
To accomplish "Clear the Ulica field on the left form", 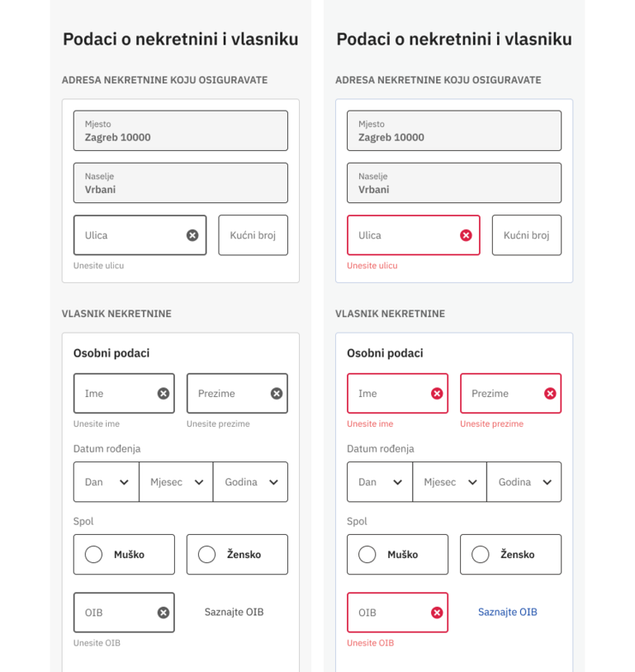I will [x=195, y=234].
